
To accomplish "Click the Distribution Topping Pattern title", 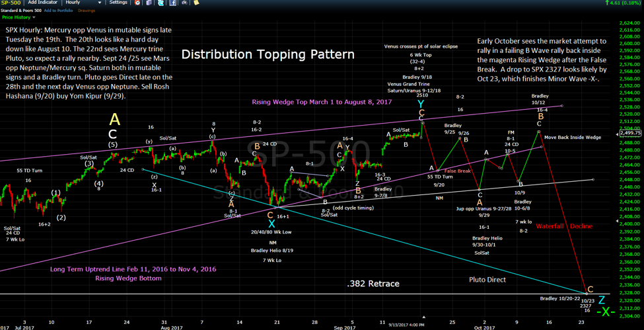I will tap(268, 54).
